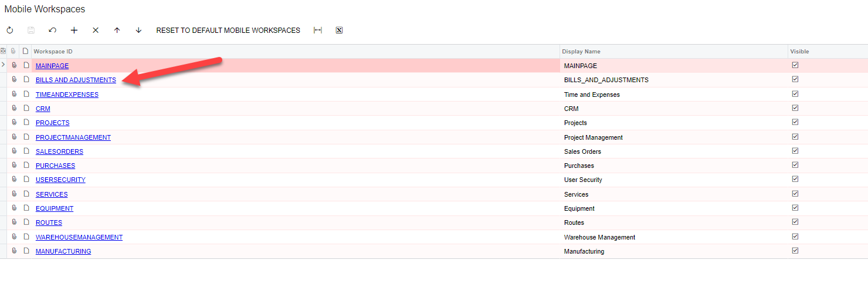This screenshot has height=300, width=868.
Task: Toggle Visible checkbox for Routes
Action: 795,222
